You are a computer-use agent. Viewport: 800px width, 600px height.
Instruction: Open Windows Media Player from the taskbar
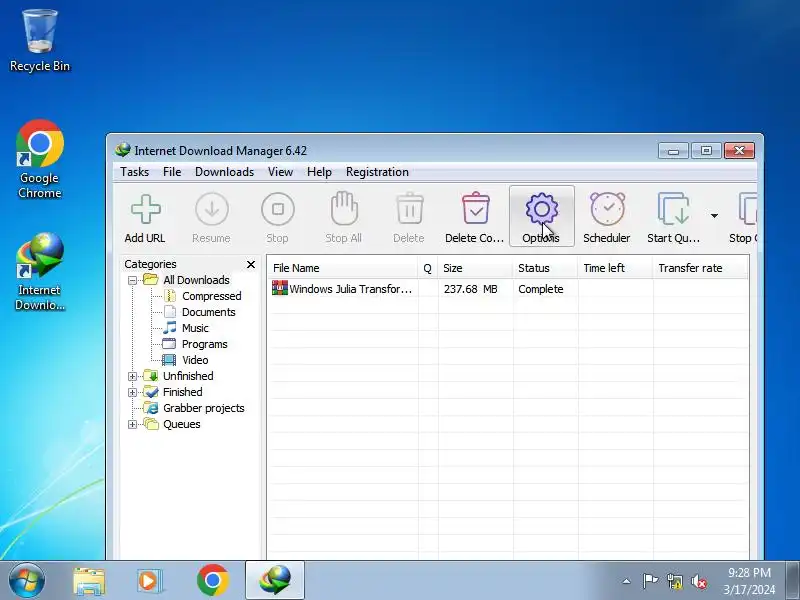click(x=149, y=581)
